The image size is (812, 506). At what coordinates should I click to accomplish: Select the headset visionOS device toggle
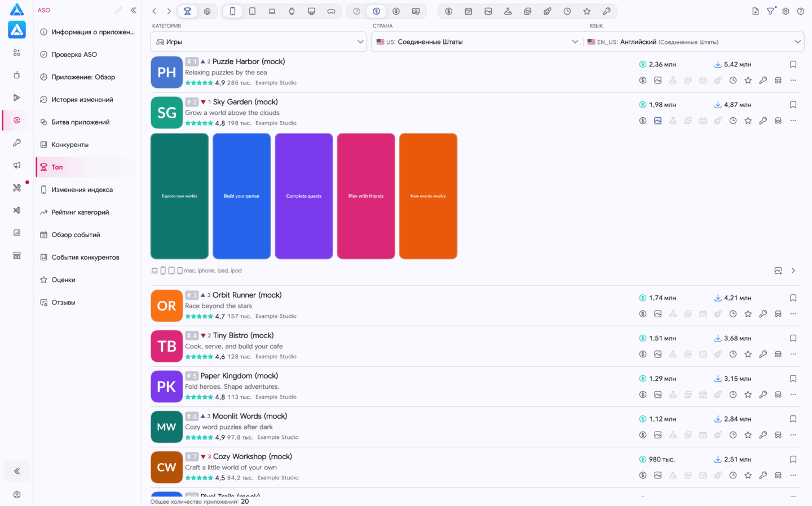coord(331,11)
